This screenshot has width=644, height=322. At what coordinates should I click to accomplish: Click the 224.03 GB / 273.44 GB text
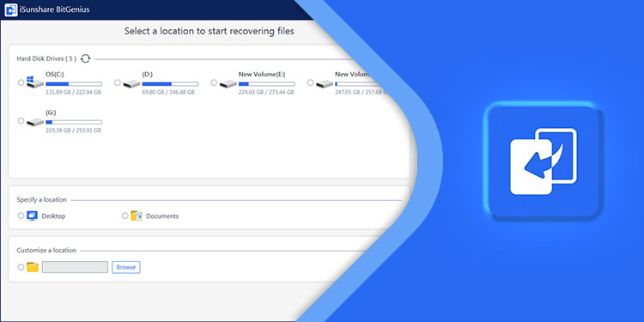coord(266,93)
